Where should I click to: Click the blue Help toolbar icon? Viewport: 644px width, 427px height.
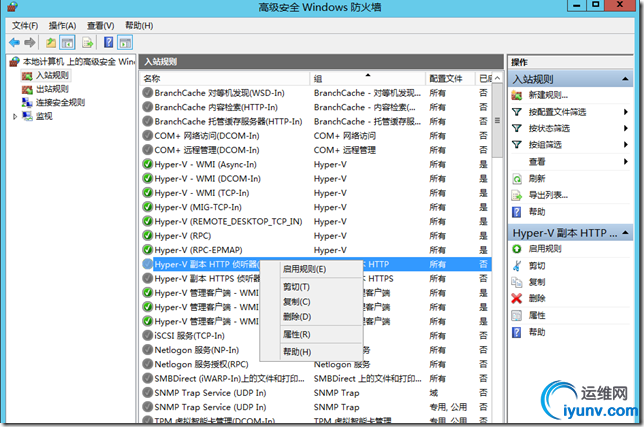[x=108, y=42]
